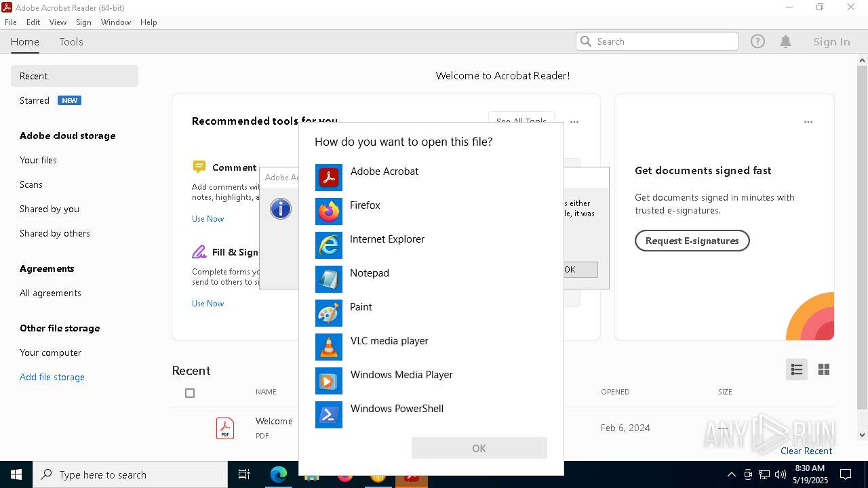Click the vertical scrollbar of Home page
The height and width of the screenshot is (488, 868).
(x=862, y=237)
